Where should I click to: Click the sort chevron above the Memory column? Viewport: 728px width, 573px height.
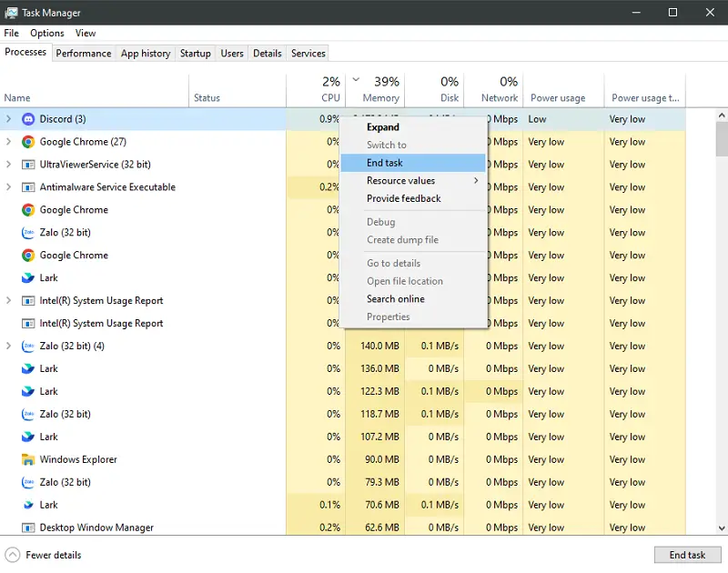click(357, 80)
